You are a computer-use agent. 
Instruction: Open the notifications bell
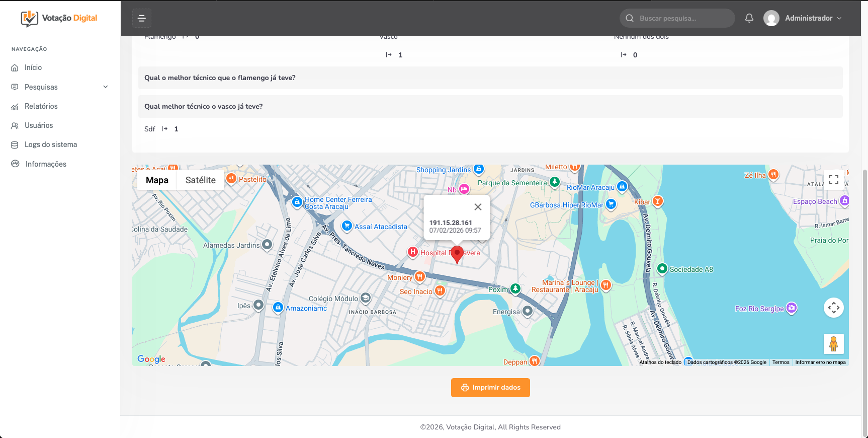pos(749,18)
